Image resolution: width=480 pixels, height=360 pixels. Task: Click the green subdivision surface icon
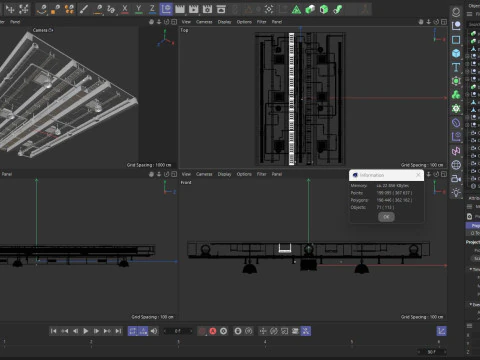coord(456,81)
